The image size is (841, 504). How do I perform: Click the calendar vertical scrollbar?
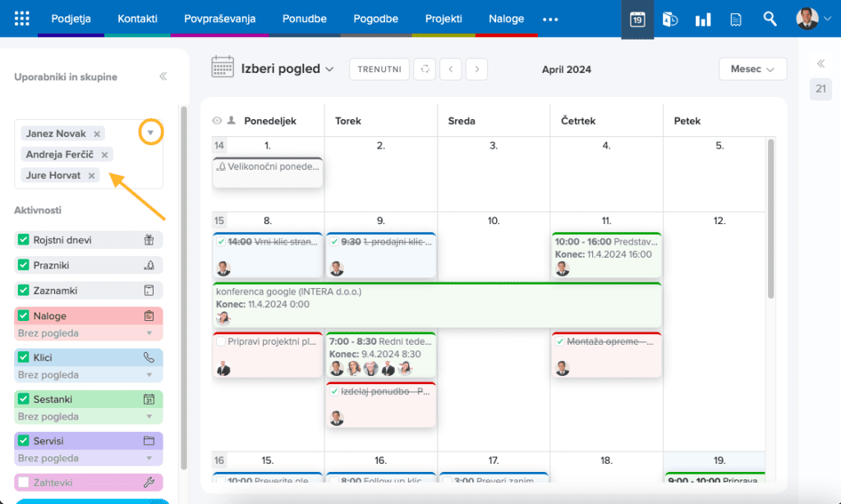pyautogui.click(x=770, y=218)
